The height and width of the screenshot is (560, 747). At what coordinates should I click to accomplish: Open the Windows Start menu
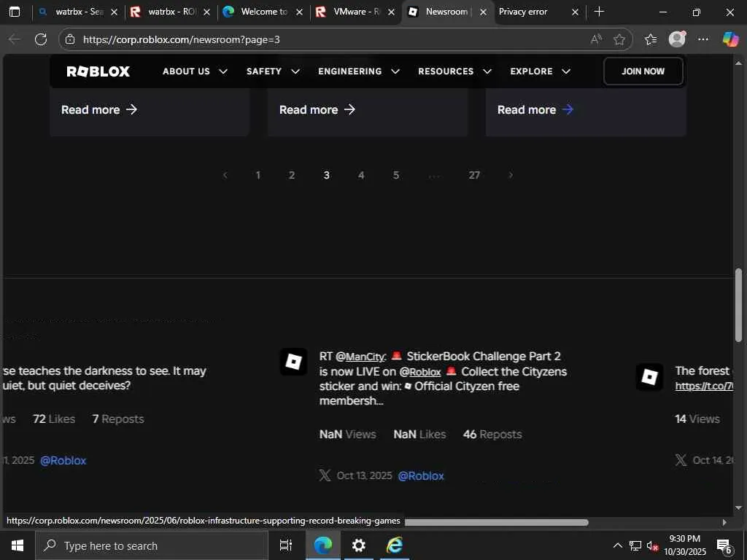(18, 545)
